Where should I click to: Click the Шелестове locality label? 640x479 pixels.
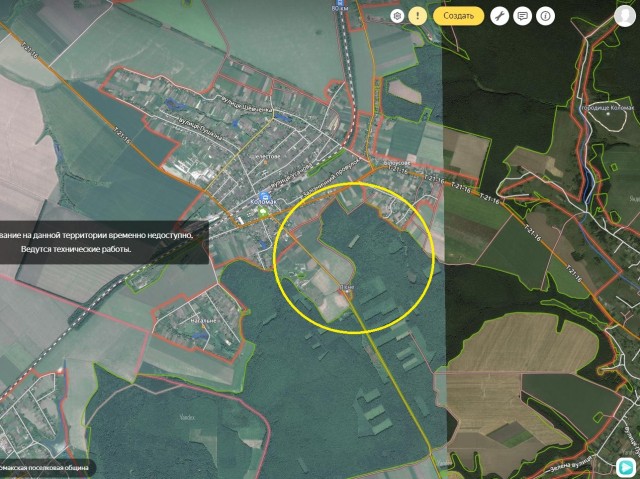point(267,156)
